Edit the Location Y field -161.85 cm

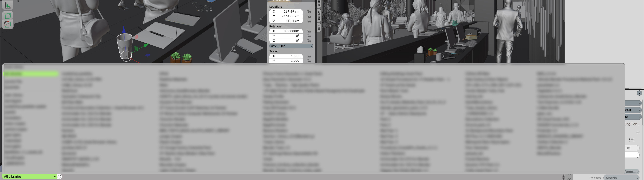[x=286, y=16]
